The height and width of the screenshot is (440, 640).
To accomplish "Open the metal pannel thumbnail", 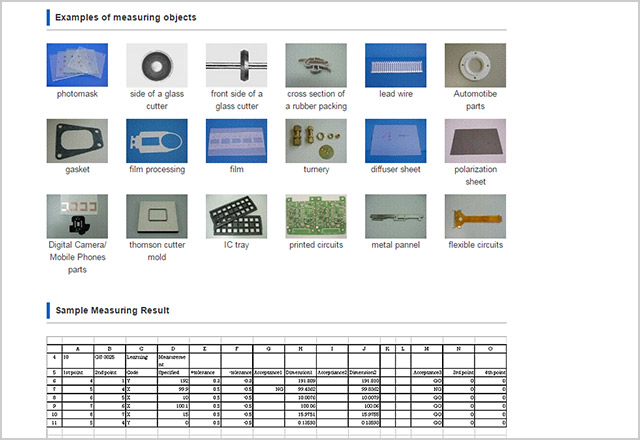I will click(x=395, y=215).
